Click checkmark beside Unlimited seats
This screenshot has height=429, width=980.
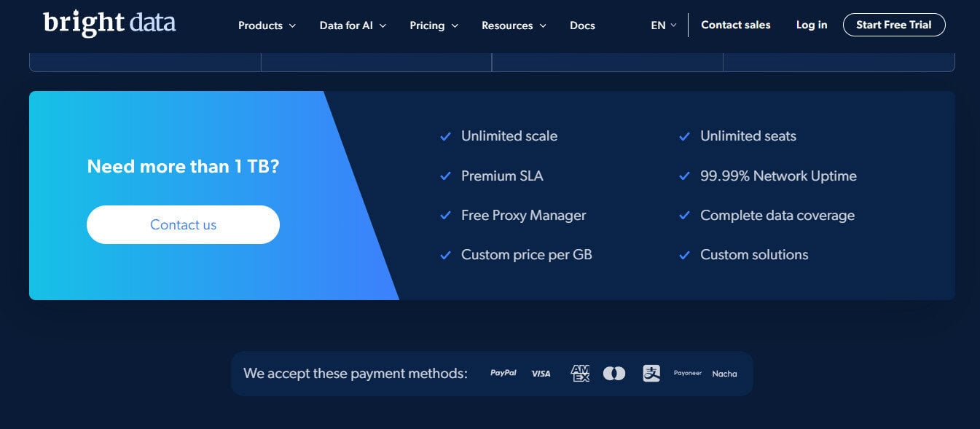pos(684,136)
